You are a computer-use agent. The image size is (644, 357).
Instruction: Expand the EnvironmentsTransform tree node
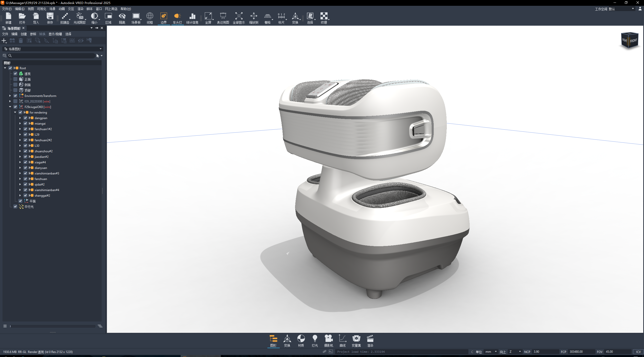tap(10, 96)
